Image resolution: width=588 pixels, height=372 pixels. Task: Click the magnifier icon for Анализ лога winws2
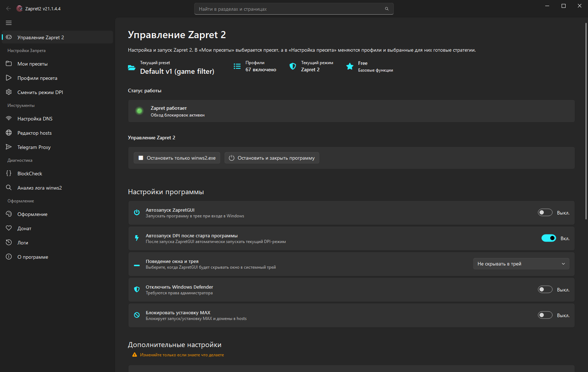(x=9, y=187)
